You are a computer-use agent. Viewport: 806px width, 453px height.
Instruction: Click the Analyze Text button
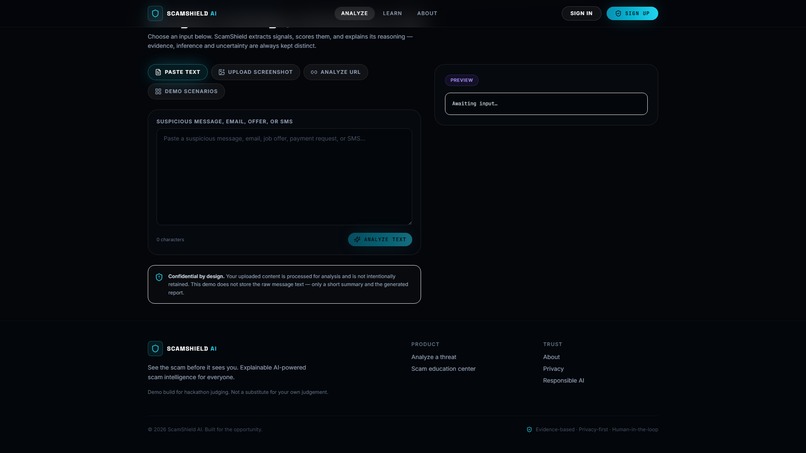coord(380,239)
